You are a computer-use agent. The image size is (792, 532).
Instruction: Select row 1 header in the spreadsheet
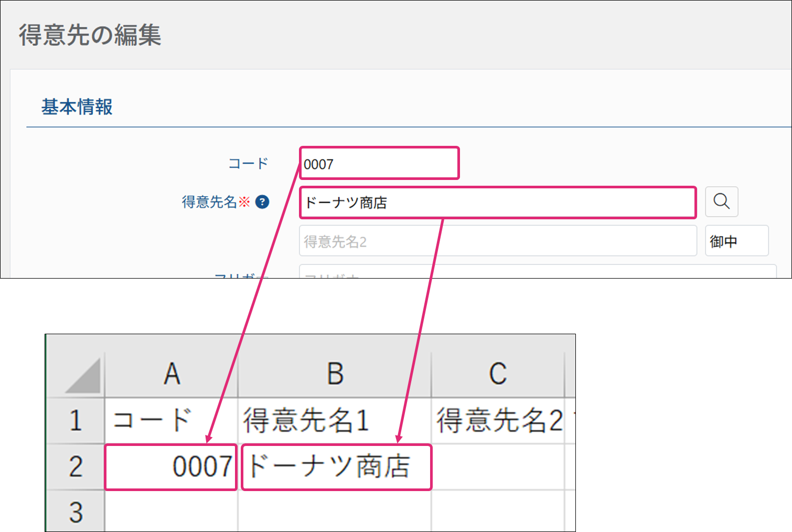[76, 421]
